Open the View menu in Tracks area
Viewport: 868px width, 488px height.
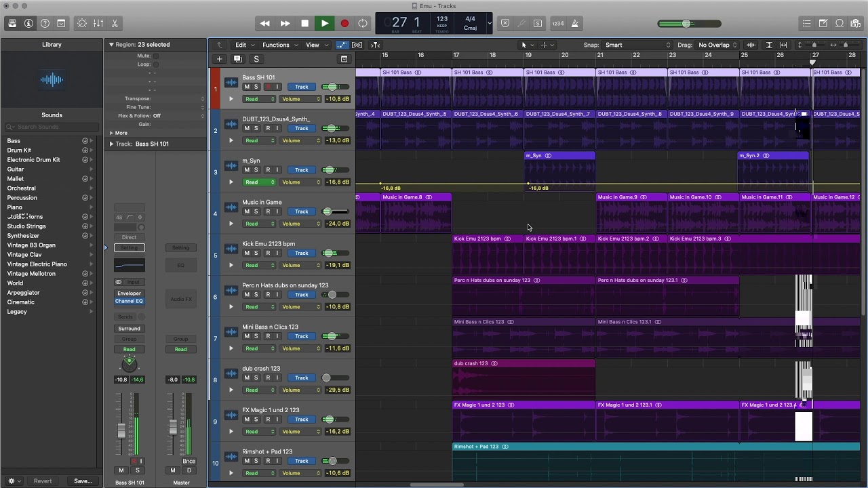317,45
